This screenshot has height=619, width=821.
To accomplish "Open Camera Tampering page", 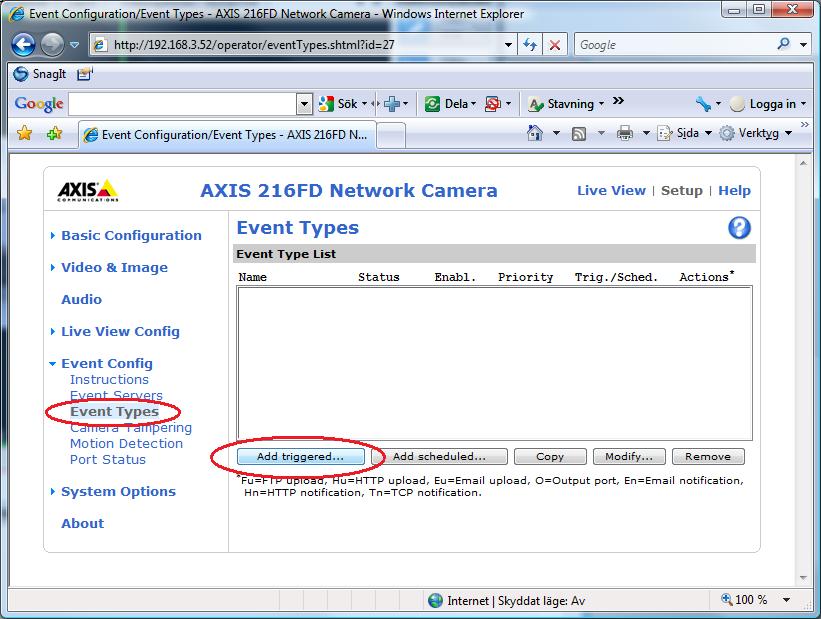I will 131,428.
